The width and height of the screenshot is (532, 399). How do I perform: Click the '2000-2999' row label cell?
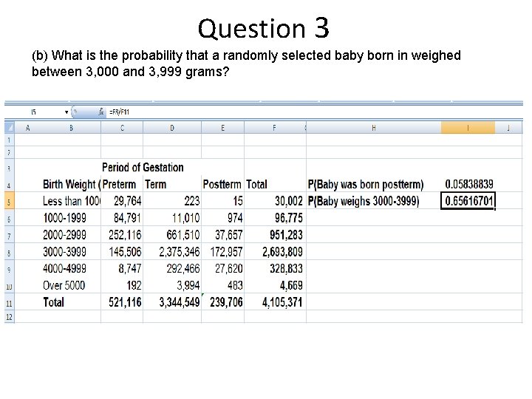pyautogui.click(x=71, y=235)
